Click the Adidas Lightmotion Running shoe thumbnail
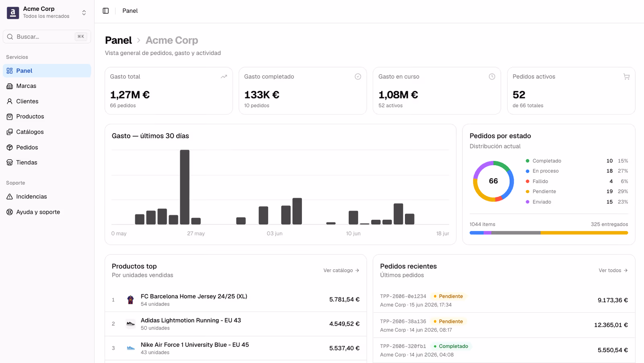Screen dimensions: 644x363 click(x=130, y=324)
